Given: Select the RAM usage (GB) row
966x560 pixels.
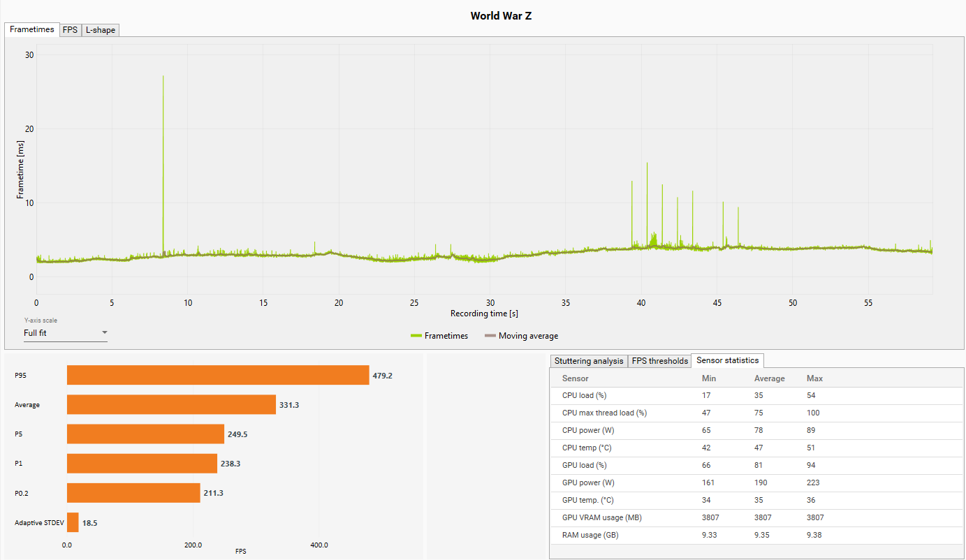Looking at the screenshot, I should click(x=756, y=535).
